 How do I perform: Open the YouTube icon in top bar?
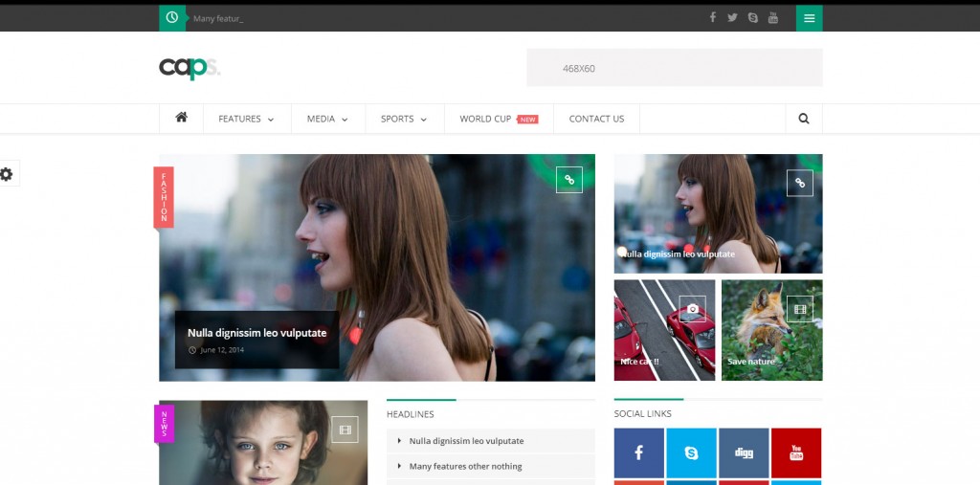coord(773,17)
